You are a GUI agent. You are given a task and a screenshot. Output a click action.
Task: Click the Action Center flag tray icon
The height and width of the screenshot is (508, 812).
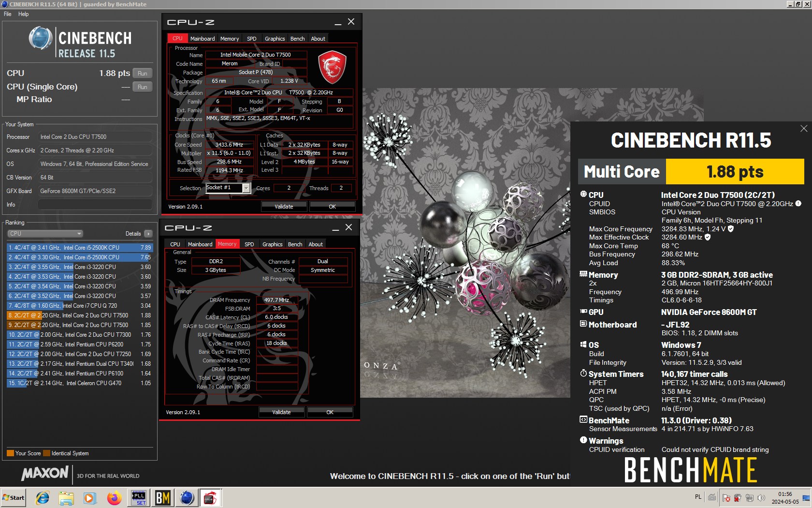point(726,498)
